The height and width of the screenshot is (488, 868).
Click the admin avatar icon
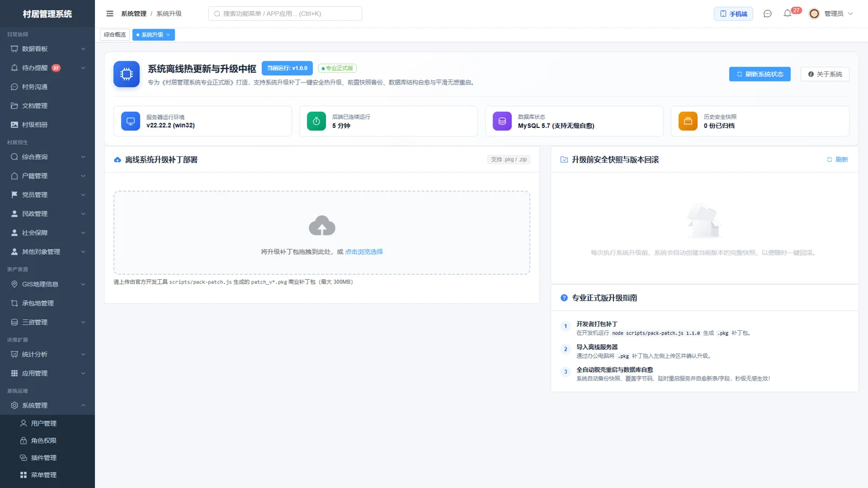[x=814, y=14]
